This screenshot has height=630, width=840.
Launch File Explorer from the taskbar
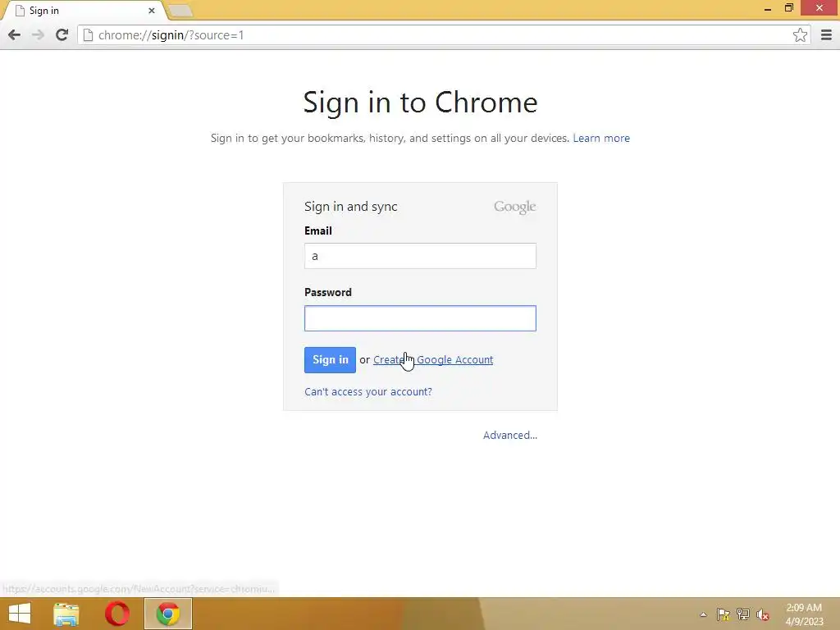coord(66,614)
